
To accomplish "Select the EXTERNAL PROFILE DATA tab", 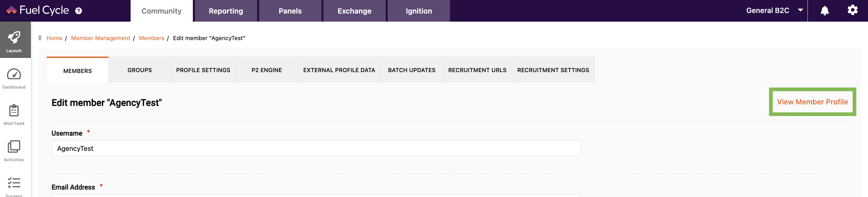I will 339,70.
